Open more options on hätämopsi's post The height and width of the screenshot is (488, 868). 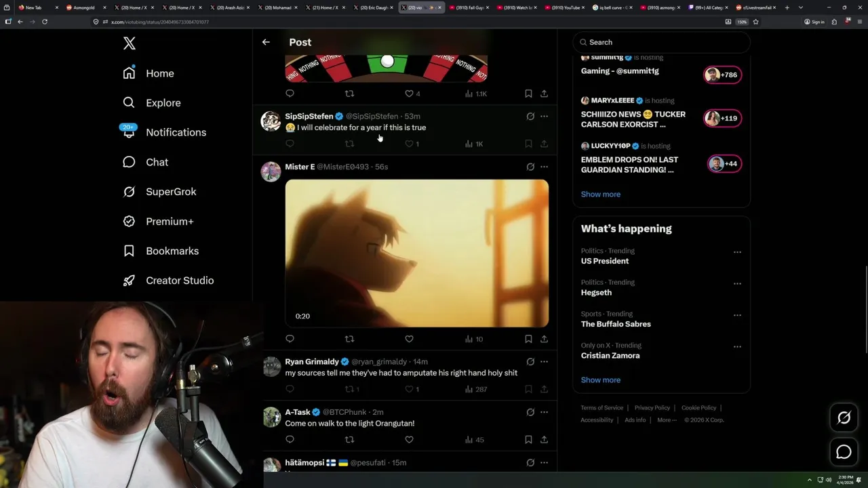(544, 463)
